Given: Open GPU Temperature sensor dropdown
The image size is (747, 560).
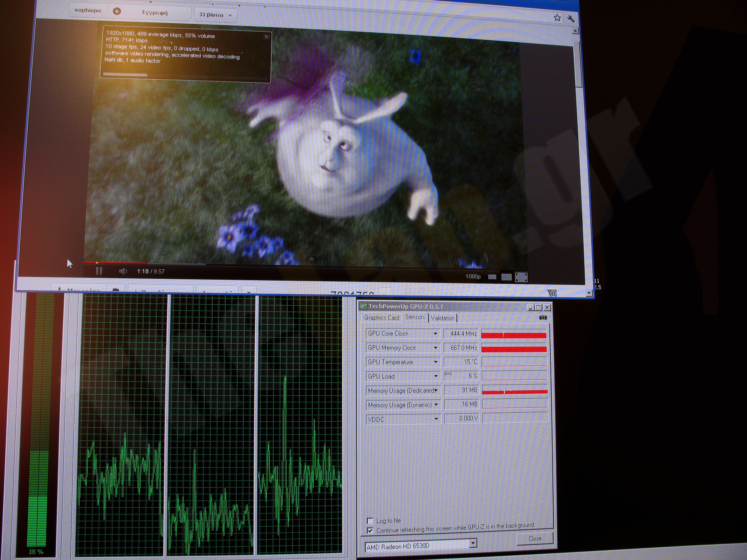Looking at the screenshot, I should click(x=436, y=362).
